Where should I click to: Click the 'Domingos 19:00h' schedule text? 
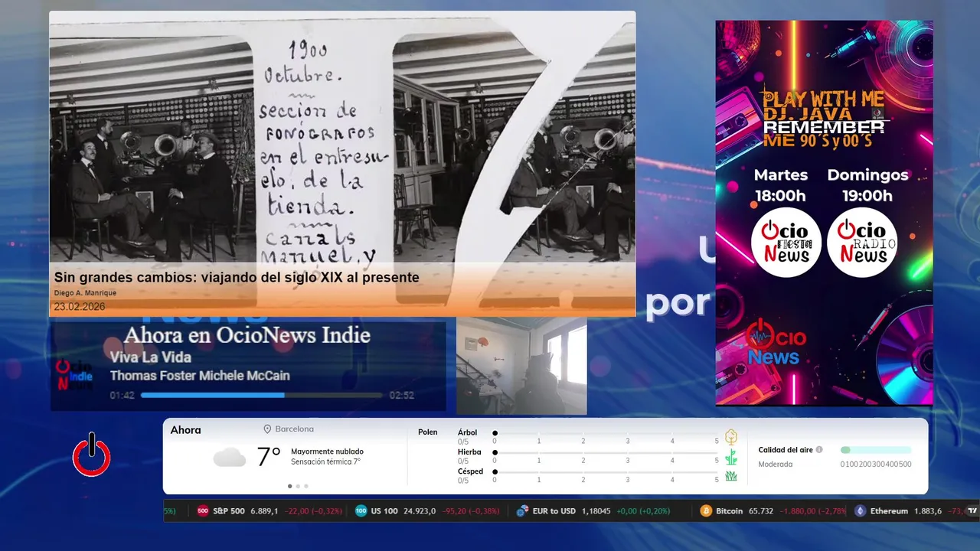pyautogui.click(x=867, y=185)
